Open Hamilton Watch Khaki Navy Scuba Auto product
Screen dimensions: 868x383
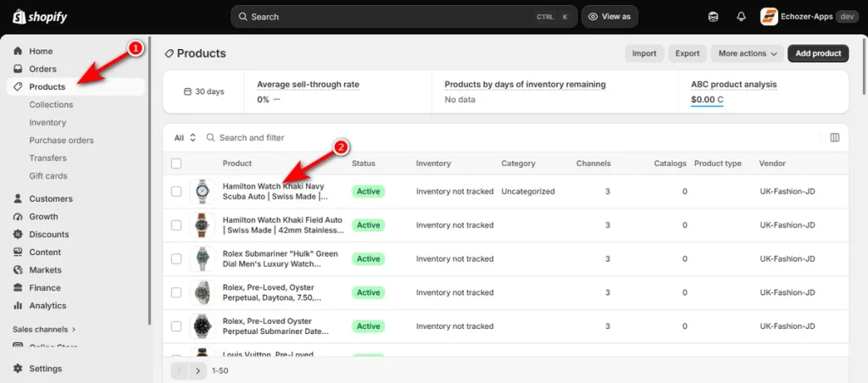[276, 191]
